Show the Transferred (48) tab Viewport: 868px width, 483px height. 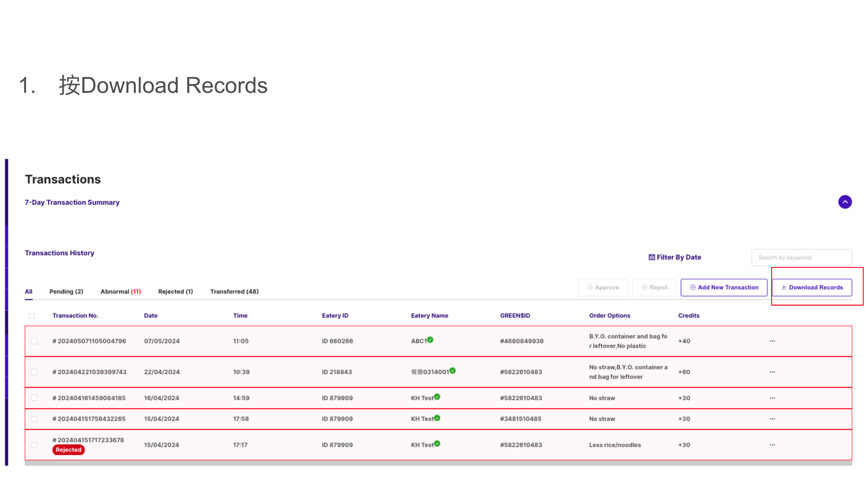[234, 292]
